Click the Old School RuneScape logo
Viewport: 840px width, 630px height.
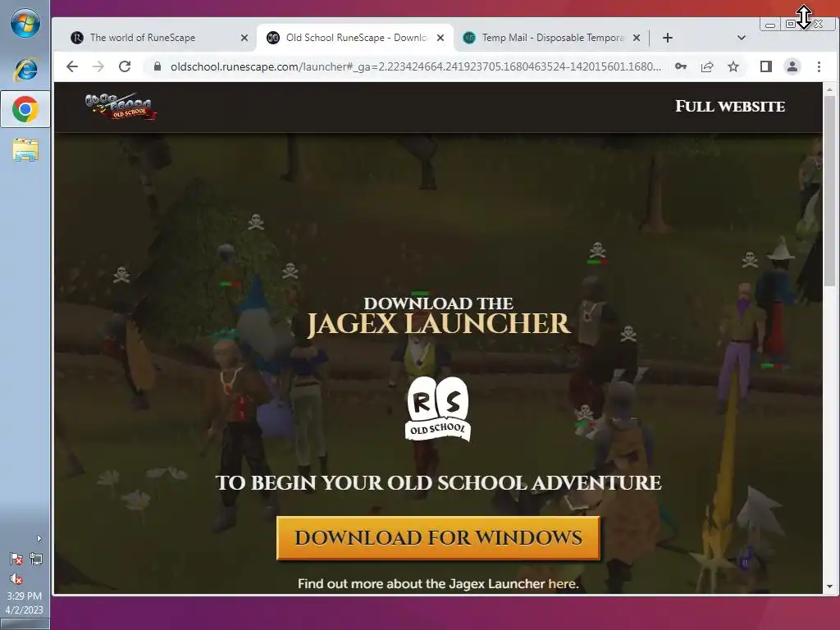pyautogui.click(x=121, y=107)
